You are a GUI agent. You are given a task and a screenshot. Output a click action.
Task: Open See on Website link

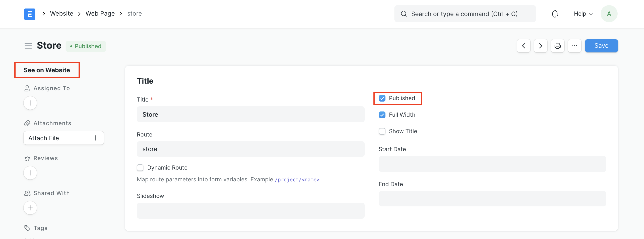tap(47, 70)
